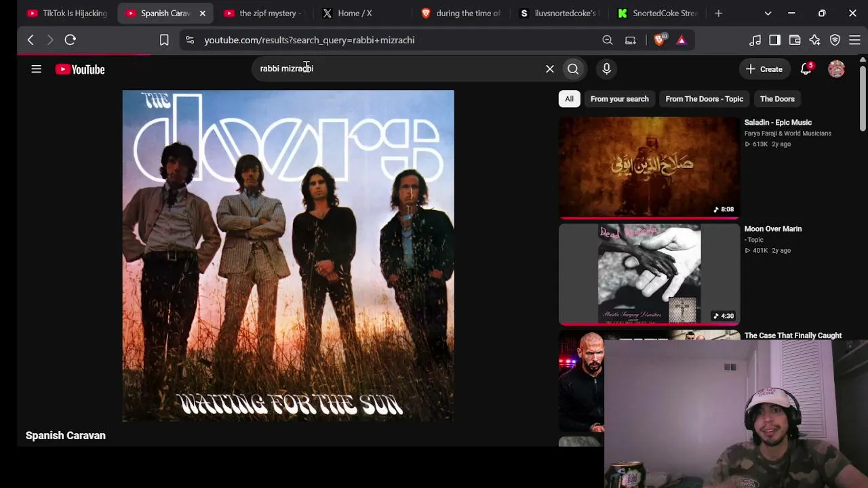This screenshot has width=868, height=488.
Task: Open YouTube notifications bell
Action: point(806,68)
